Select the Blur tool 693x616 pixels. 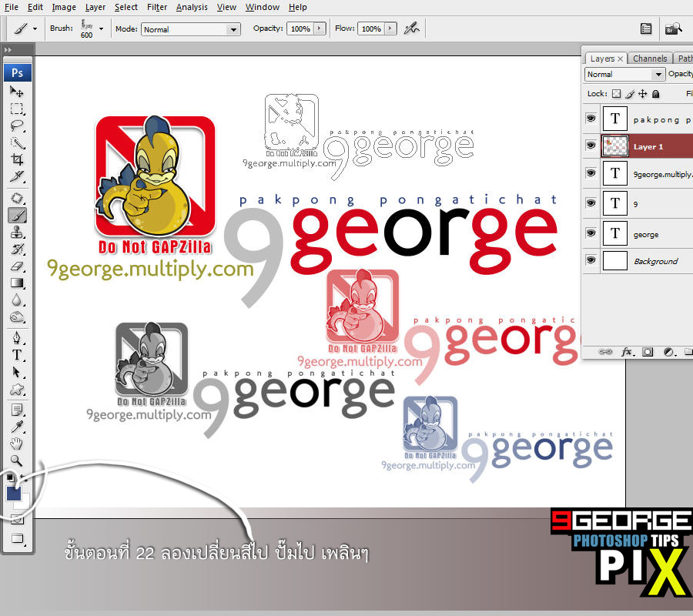tap(17, 300)
